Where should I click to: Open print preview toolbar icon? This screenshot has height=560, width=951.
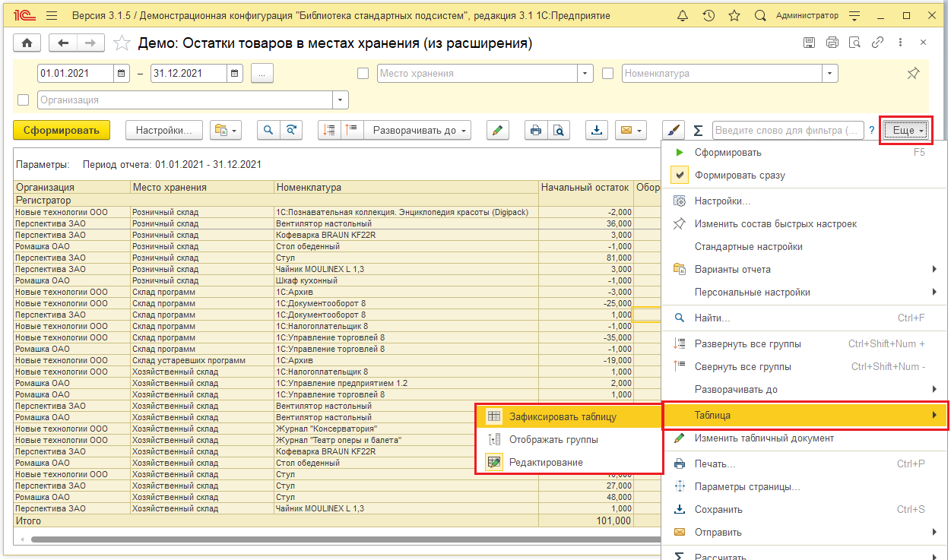[558, 131]
